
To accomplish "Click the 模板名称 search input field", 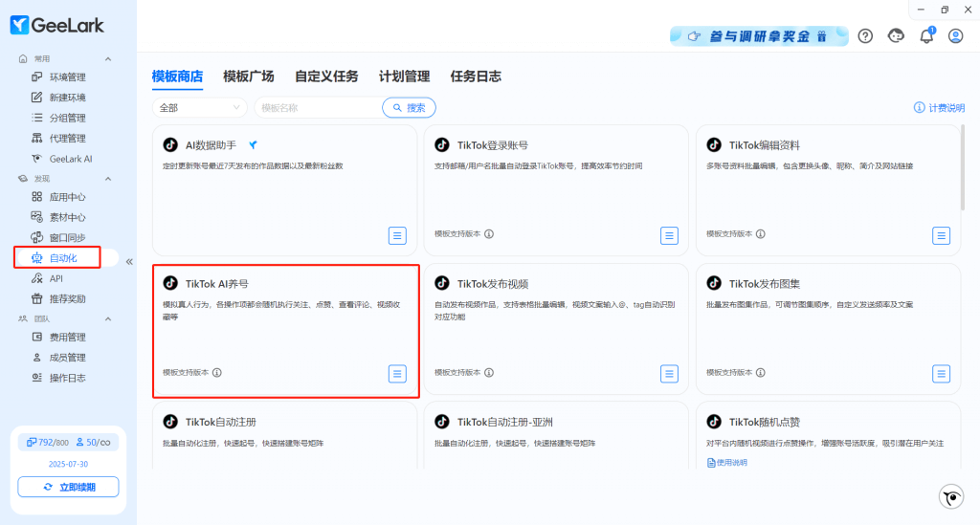I will coord(316,108).
